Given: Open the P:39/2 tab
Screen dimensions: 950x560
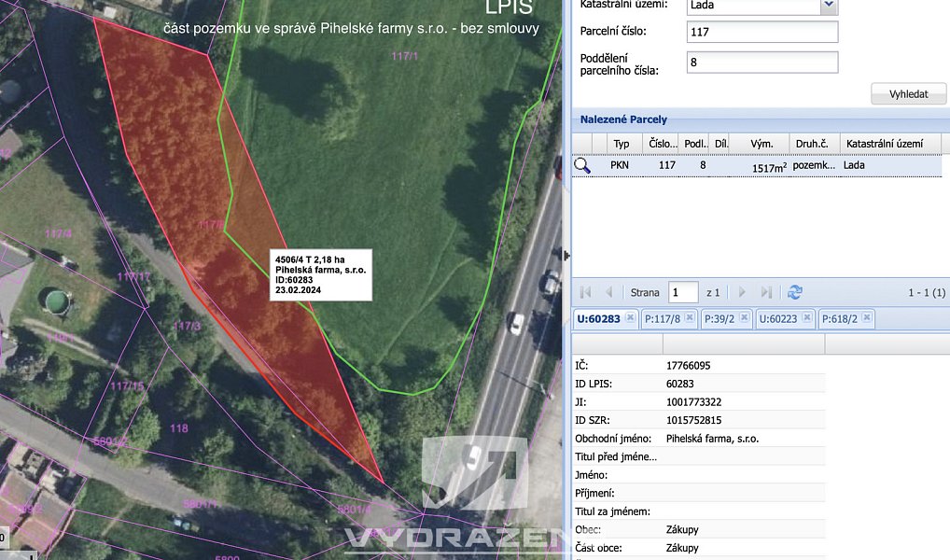Looking at the screenshot, I should point(719,319).
